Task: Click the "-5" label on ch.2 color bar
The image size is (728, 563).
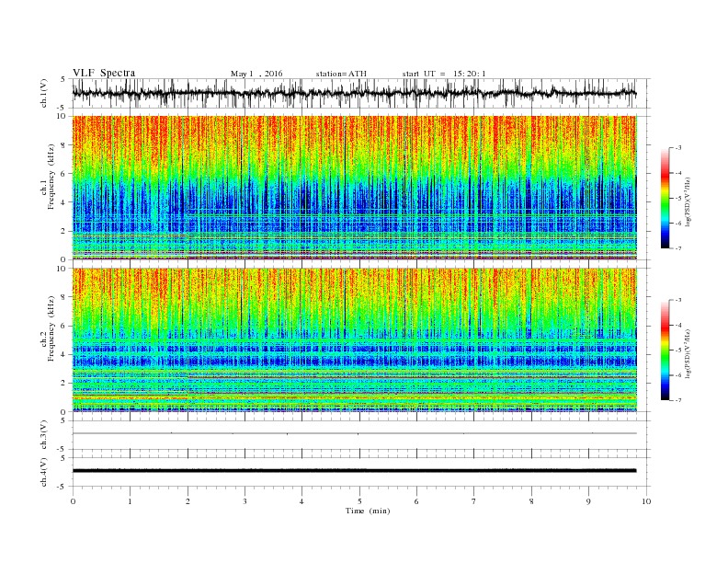Action: (678, 350)
